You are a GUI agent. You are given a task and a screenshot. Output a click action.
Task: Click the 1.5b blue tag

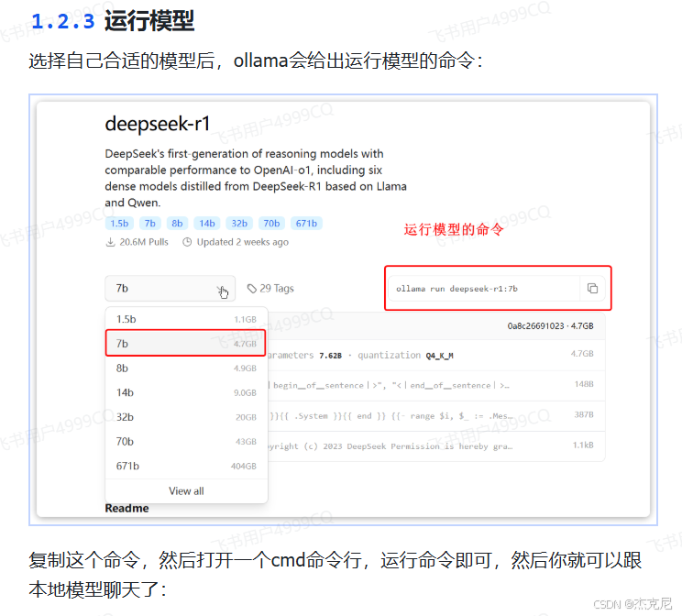(119, 223)
